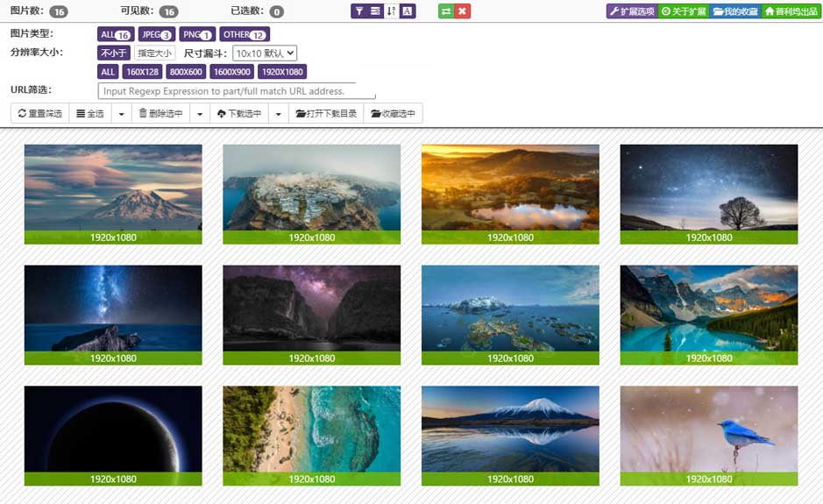Open 我的收藏 my favorites
This screenshot has width=823, height=504.
coord(734,11)
